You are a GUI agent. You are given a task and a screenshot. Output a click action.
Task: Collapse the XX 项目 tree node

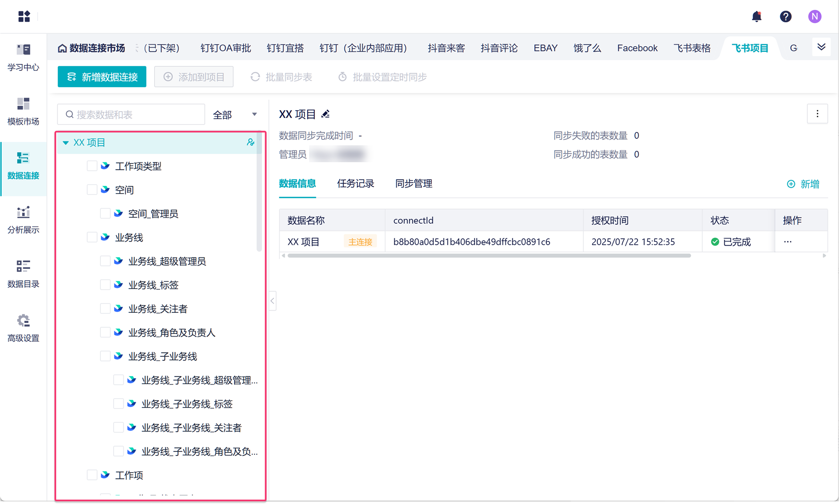click(66, 143)
